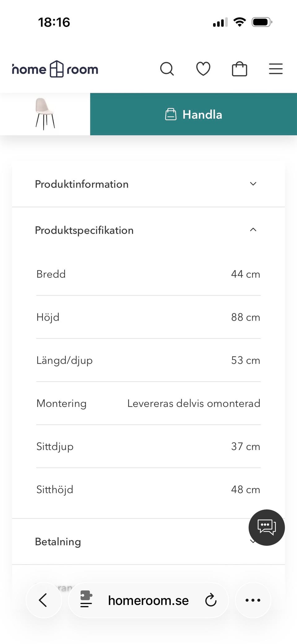Tap the Produktspecifikation heading
The height and width of the screenshot is (644, 297).
tap(84, 230)
